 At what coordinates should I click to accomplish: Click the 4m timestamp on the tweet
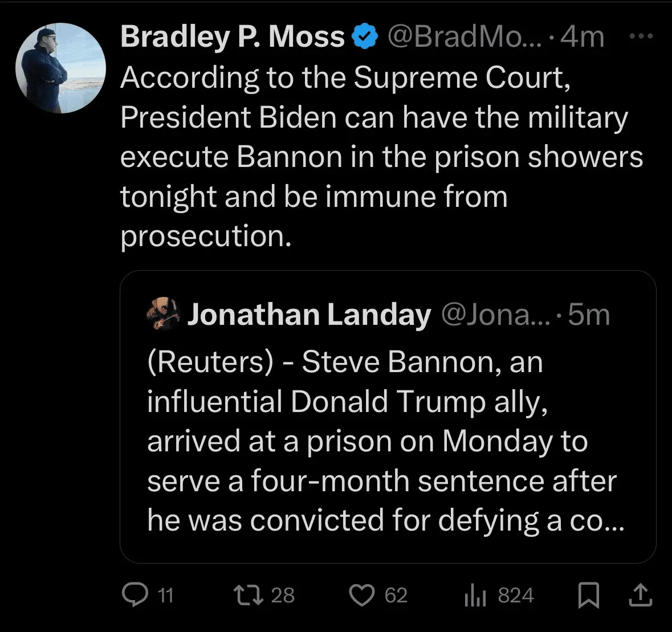[582, 37]
